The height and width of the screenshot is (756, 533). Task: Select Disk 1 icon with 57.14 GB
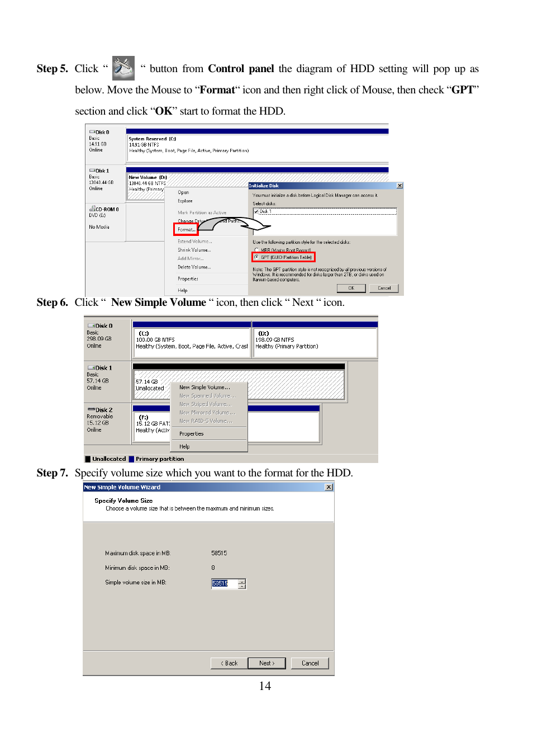[x=91, y=367]
